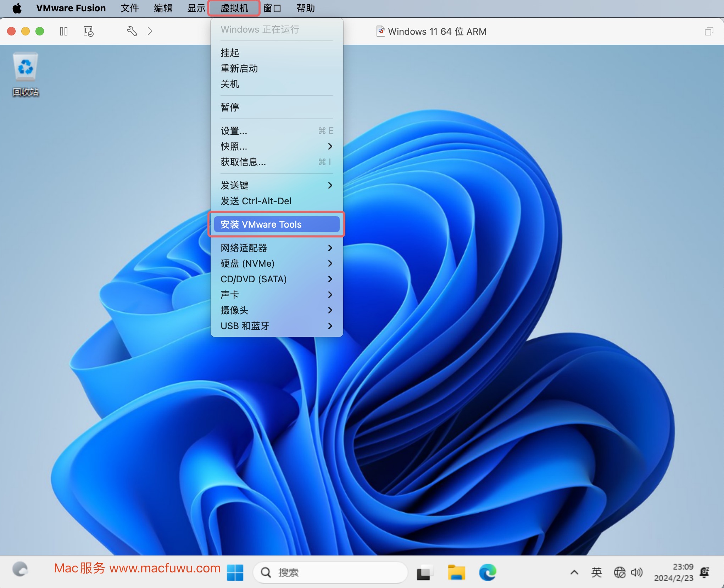
Task: Choose 重新启动 from the menu
Action: (277, 68)
